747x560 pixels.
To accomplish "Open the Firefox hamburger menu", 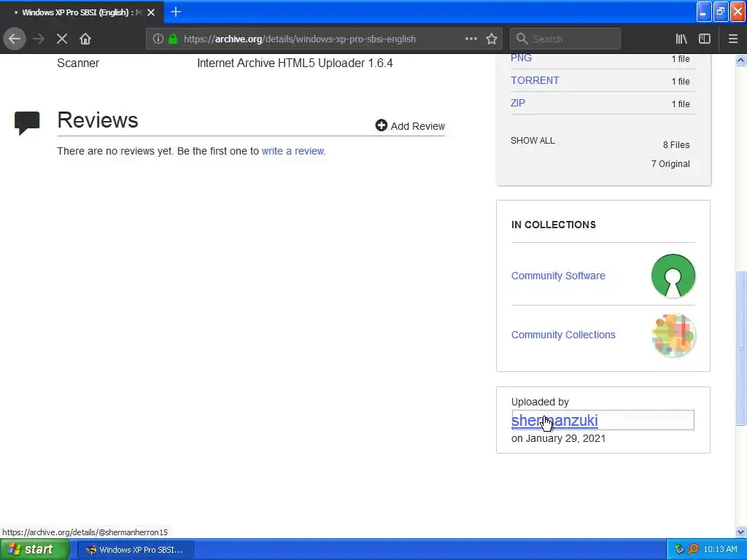I will (x=733, y=39).
